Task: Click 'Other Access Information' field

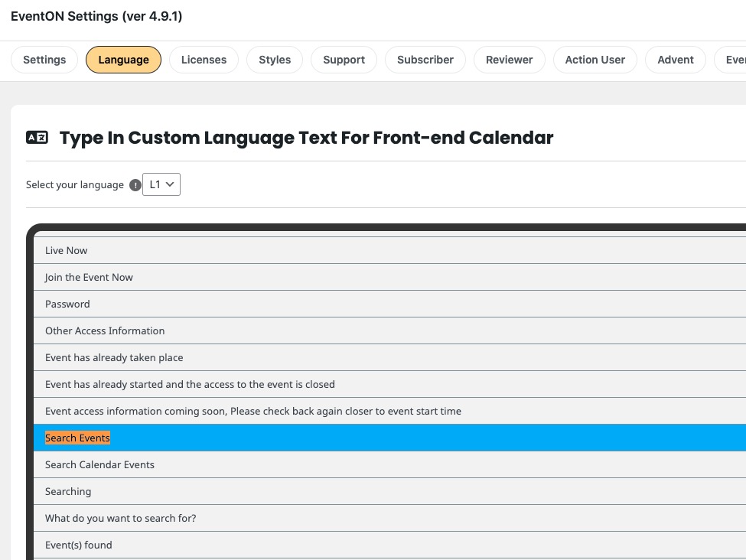Action: [389, 330]
